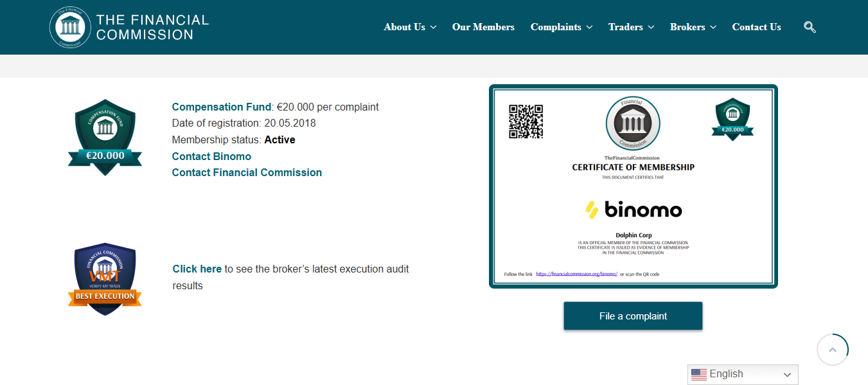Open the Traders dropdown
This screenshot has width=868, height=385.
click(630, 26)
